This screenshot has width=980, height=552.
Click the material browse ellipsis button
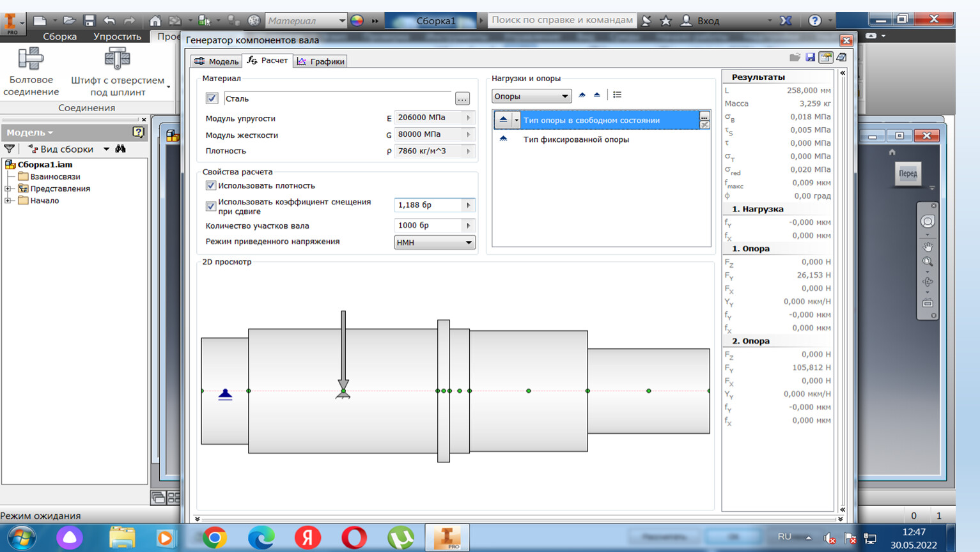tap(462, 99)
